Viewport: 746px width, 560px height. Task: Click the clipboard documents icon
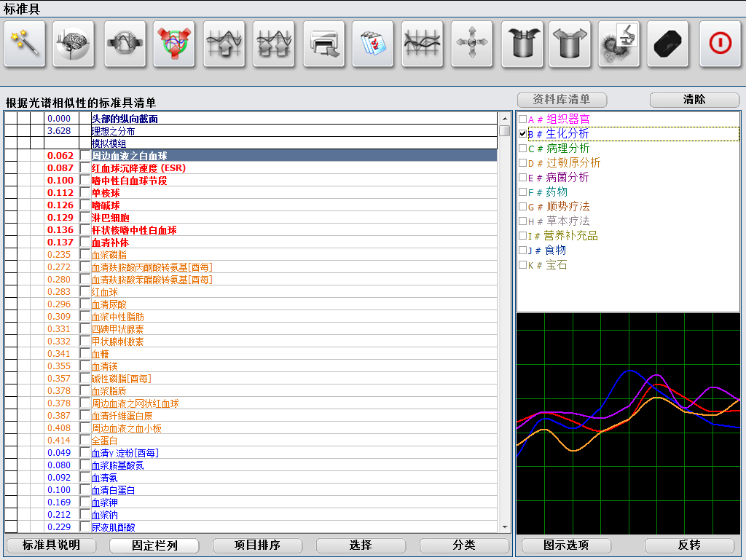point(373,43)
